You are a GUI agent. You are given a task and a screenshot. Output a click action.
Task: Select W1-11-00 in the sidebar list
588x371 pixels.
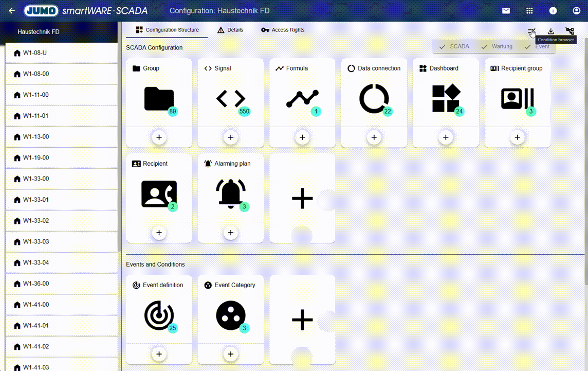pos(36,95)
